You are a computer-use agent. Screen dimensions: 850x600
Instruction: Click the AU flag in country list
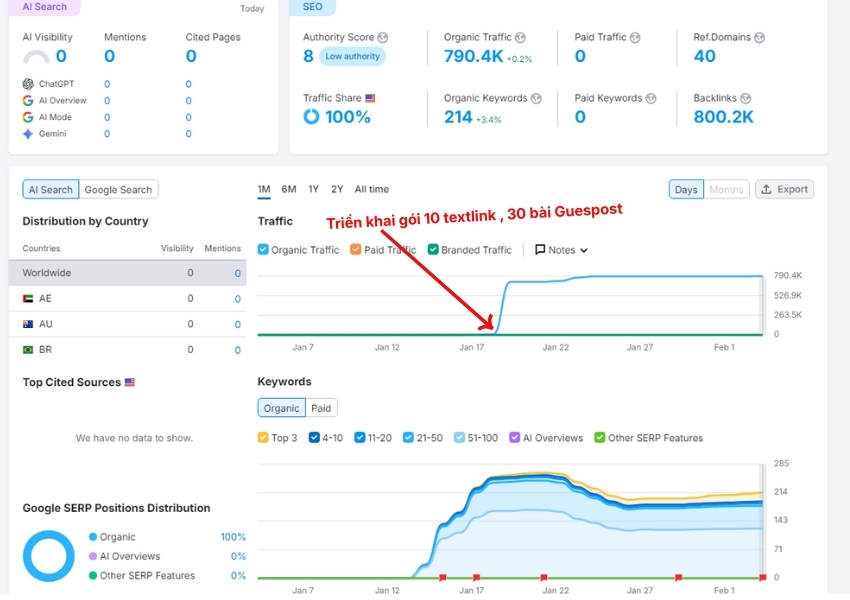[29, 324]
